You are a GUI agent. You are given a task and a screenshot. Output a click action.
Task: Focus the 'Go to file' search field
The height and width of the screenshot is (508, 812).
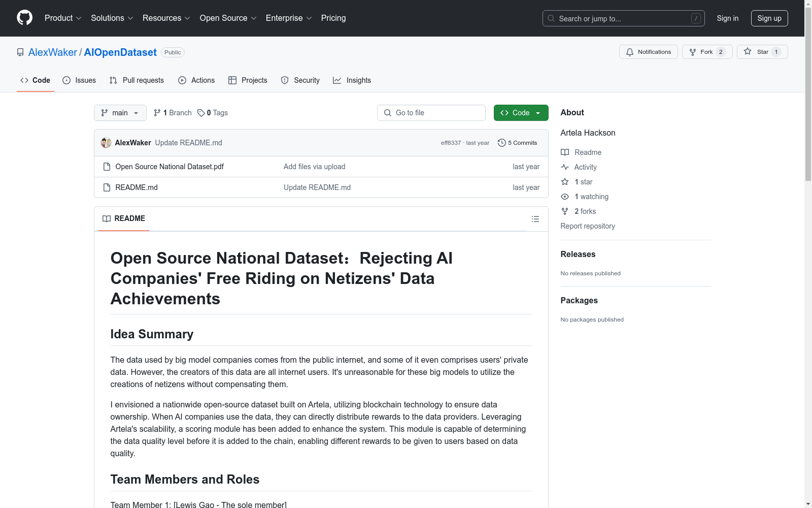[x=431, y=113]
